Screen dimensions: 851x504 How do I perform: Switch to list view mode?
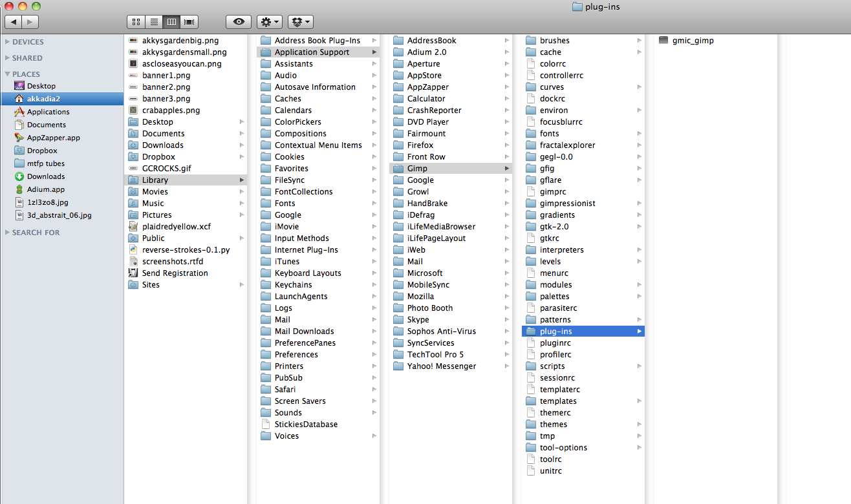154,22
